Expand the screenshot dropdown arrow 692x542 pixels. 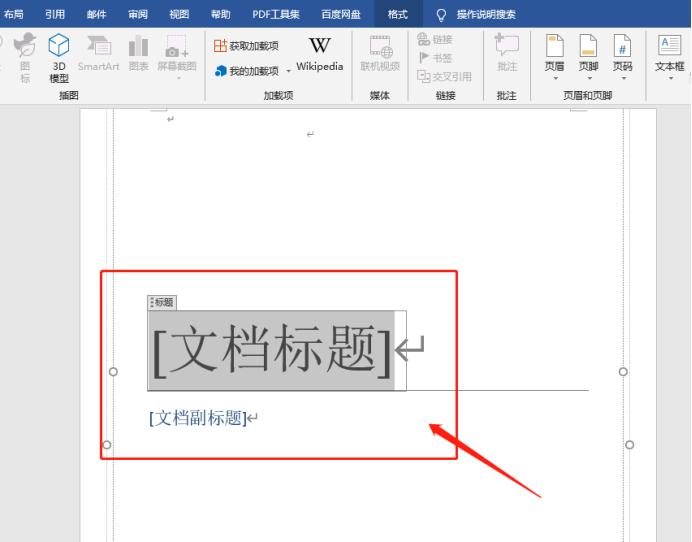(179, 79)
